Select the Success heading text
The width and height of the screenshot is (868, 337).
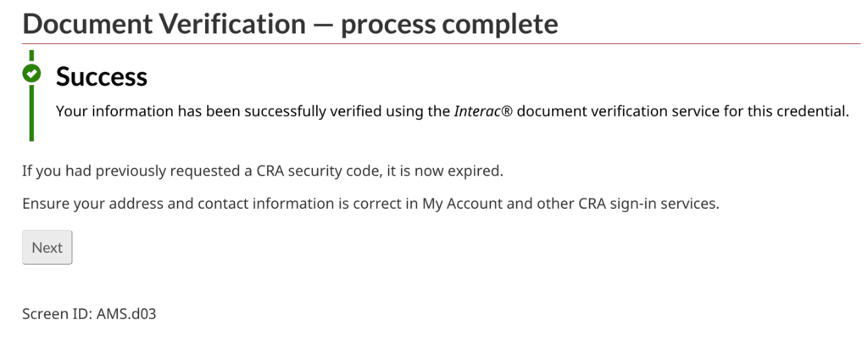click(x=102, y=76)
